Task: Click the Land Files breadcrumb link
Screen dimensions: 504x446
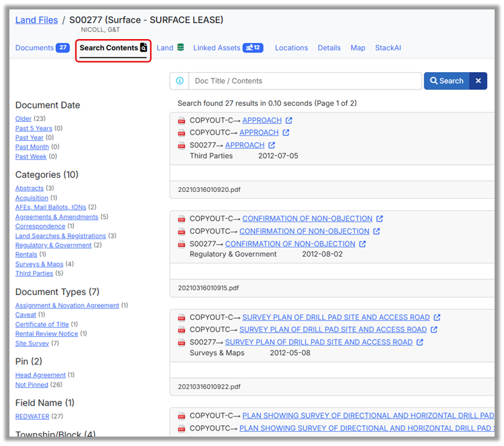Action: [36, 20]
